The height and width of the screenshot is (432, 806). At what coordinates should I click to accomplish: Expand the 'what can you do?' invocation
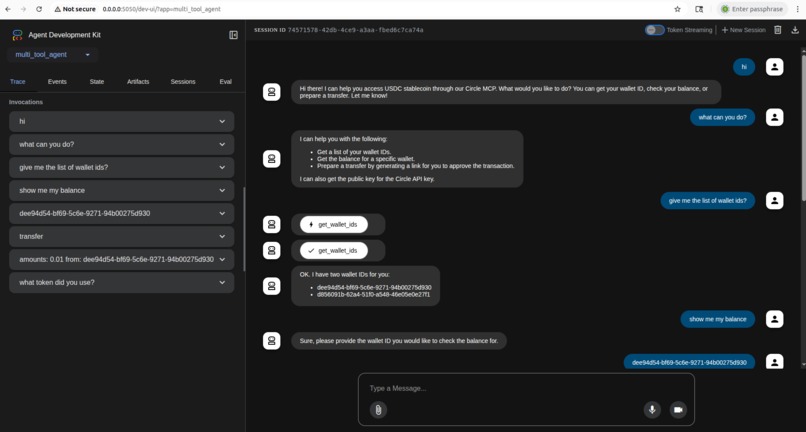(121, 145)
